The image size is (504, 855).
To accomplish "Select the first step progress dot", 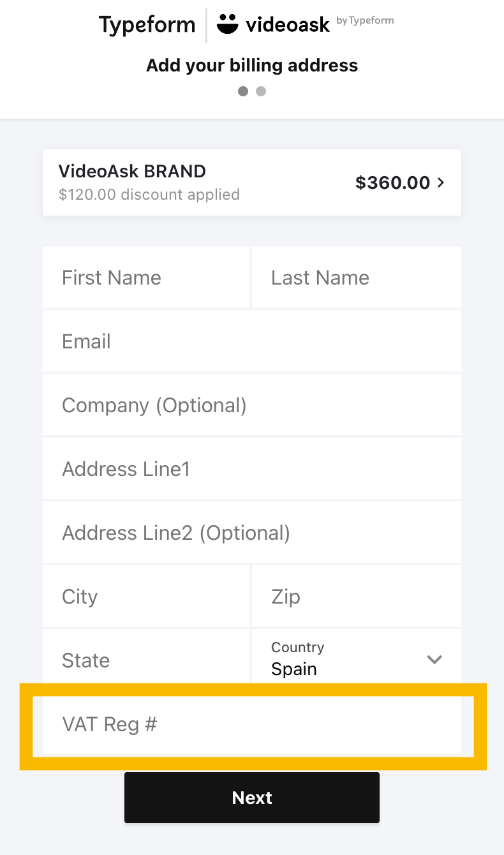I will tap(243, 91).
